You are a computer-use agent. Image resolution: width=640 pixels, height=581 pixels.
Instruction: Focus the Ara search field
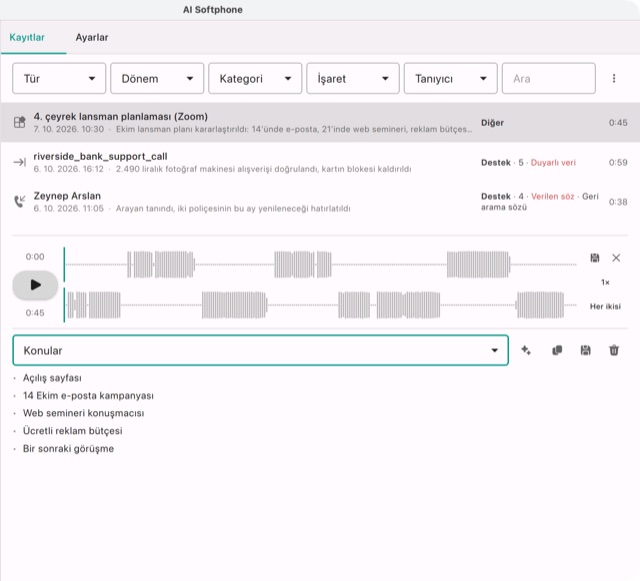[x=549, y=78]
